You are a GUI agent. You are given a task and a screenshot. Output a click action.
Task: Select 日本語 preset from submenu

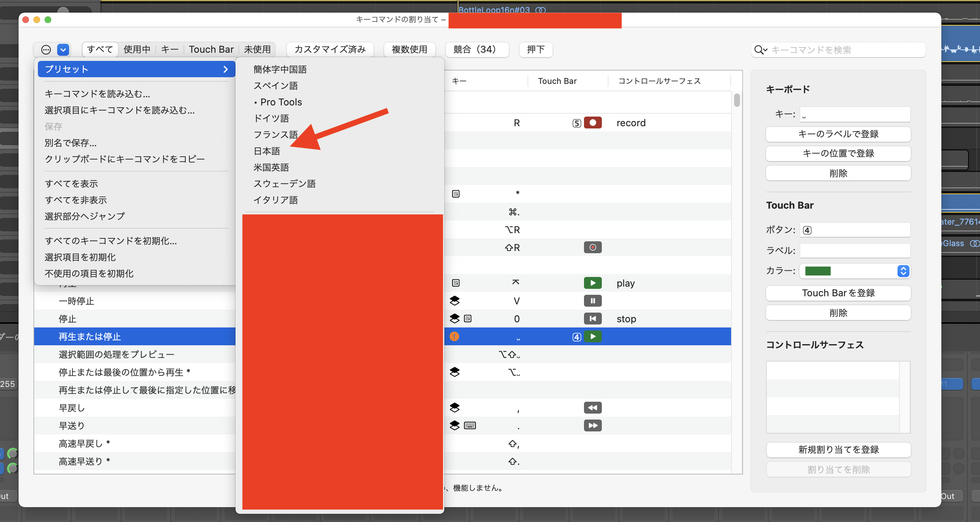click(x=267, y=151)
